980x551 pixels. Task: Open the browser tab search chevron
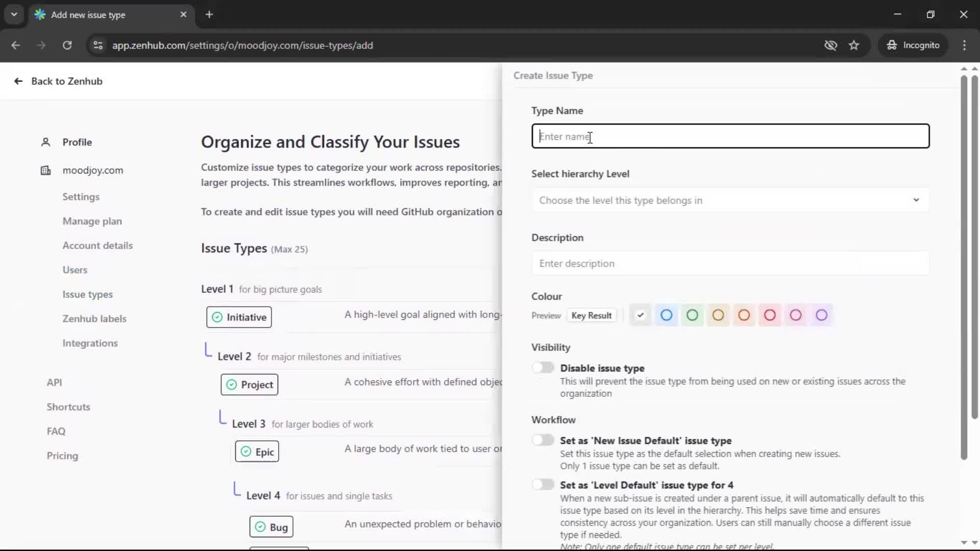click(x=14, y=14)
